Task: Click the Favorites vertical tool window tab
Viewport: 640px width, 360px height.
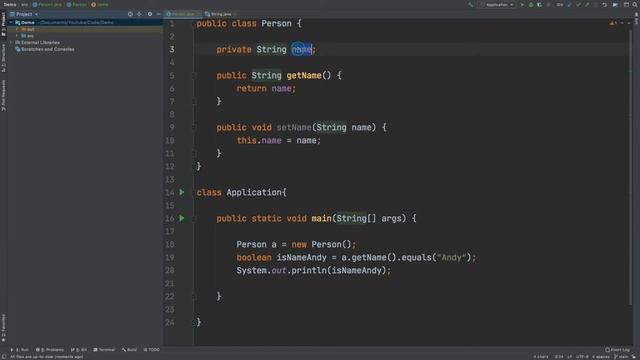Action: (3, 328)
